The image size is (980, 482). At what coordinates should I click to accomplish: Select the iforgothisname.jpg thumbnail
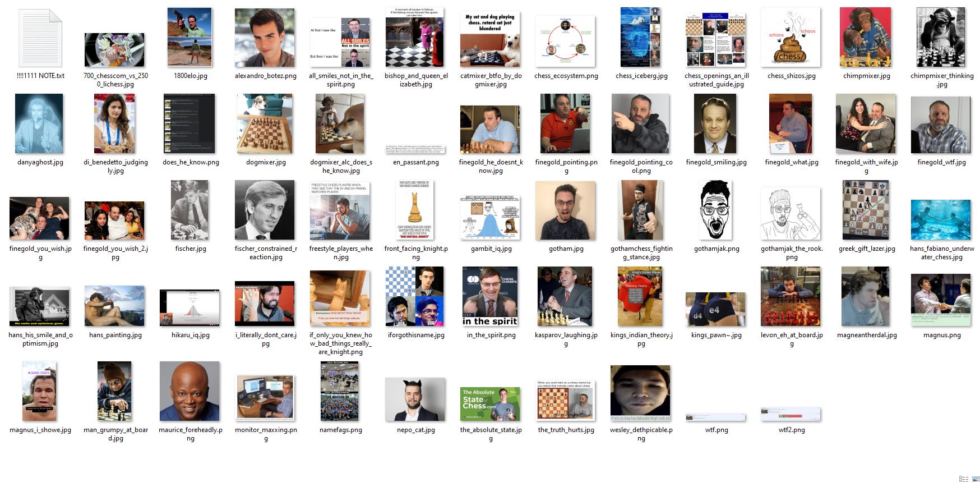click(x=415, y=296)
